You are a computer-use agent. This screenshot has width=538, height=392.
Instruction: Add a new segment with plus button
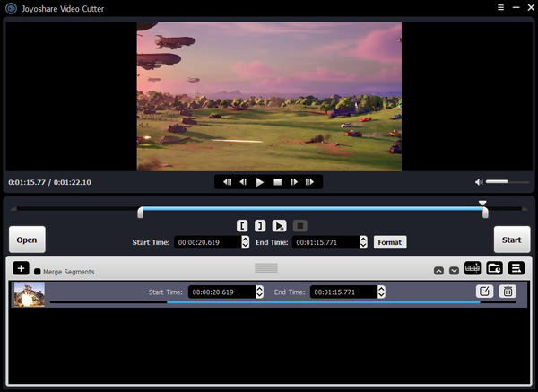pyautogui.click(x=21, y=268)
